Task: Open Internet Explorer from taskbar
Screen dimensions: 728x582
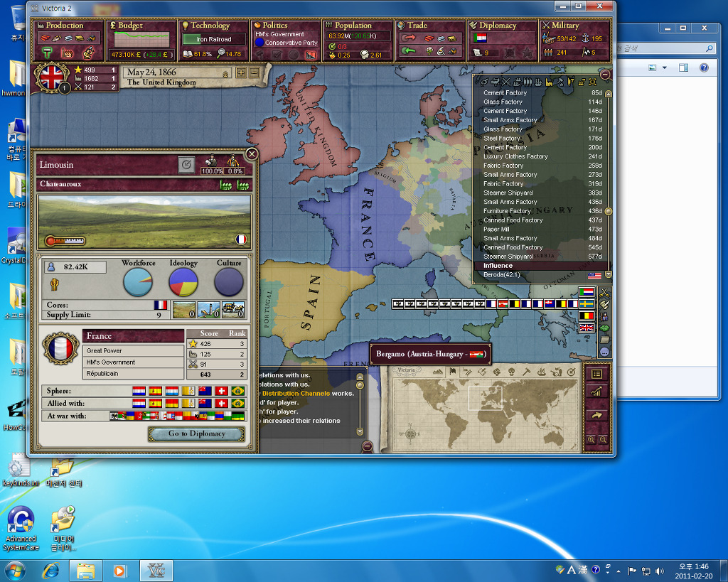Action: 50,571
